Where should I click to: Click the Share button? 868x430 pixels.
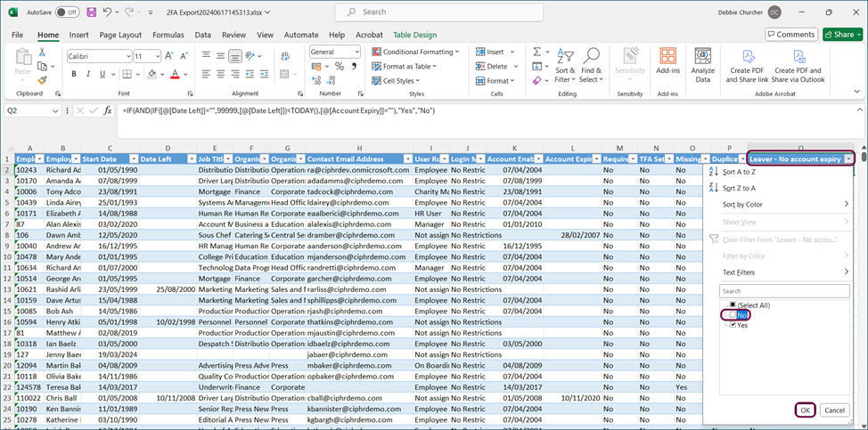point(842,34)
